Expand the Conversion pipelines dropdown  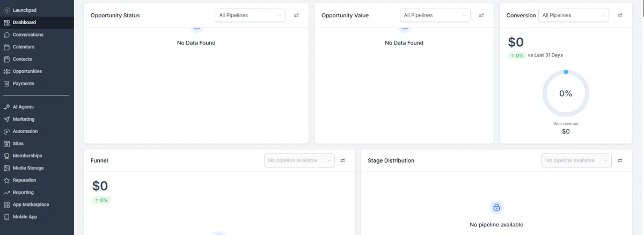pyautogui.click(x=573, y=16)
